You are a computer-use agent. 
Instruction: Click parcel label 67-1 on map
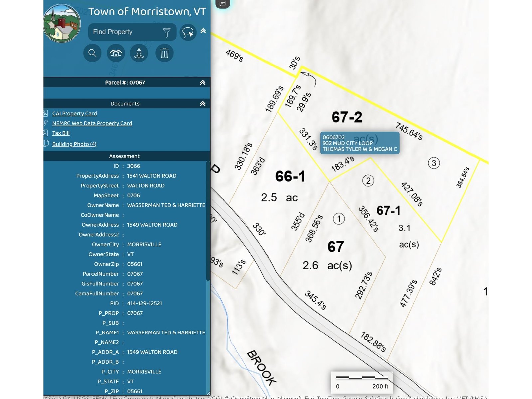pyautogui.click(x=388, y=210)
